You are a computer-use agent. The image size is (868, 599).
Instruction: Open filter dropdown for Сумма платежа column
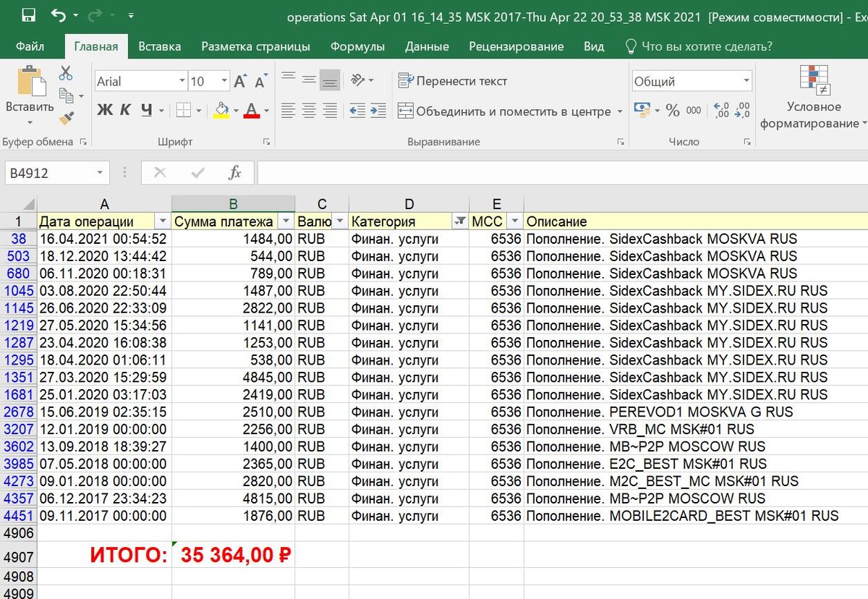tap(286, 221)
